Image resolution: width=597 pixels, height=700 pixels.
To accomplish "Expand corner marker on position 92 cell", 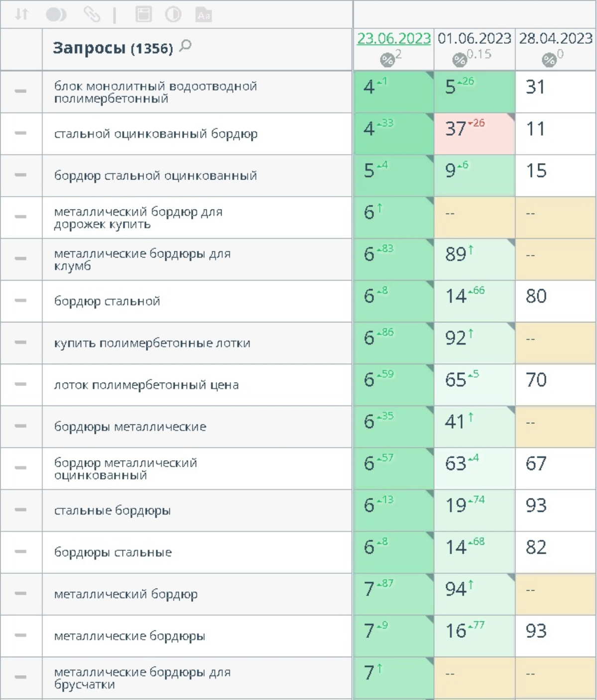I will pos(511,326).
